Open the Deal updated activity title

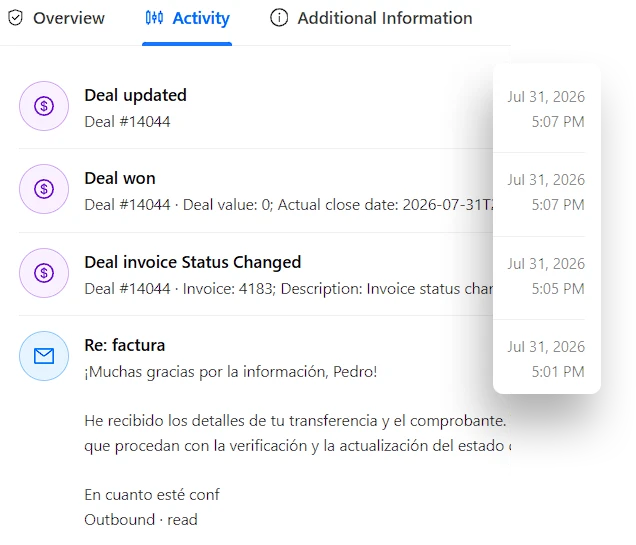tap(135, 95)
